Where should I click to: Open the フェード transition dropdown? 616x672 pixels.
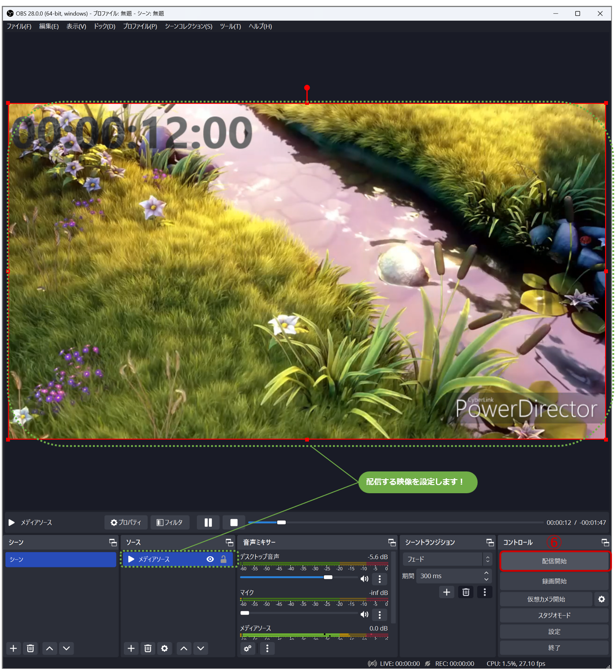pyautogui.click(x=447, y=559)
